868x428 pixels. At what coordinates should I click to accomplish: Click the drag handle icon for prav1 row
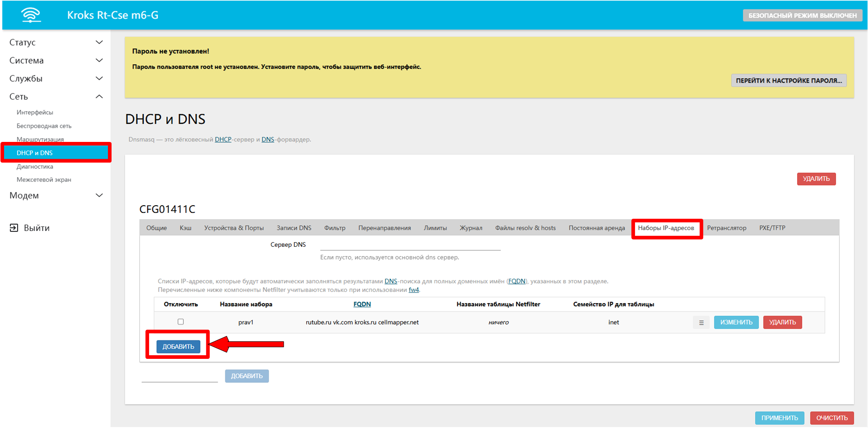coord(701,323)
